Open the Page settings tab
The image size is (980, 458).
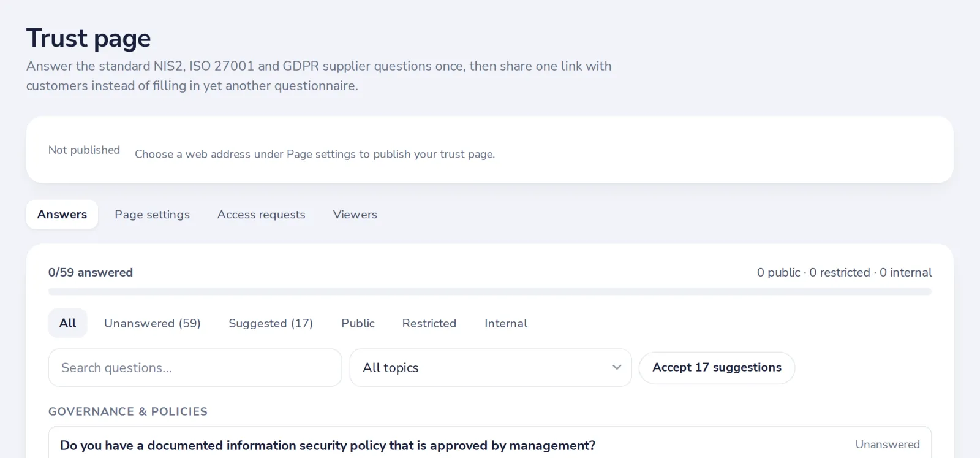click(152, 215)
